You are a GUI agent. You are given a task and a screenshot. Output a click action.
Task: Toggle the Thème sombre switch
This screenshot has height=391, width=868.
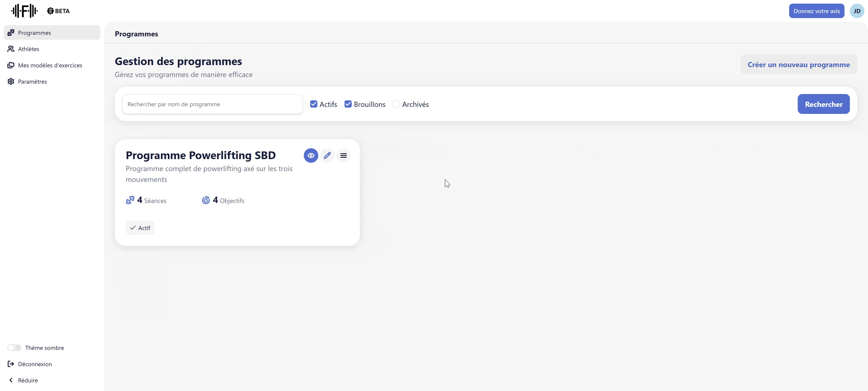click(14, 348)
